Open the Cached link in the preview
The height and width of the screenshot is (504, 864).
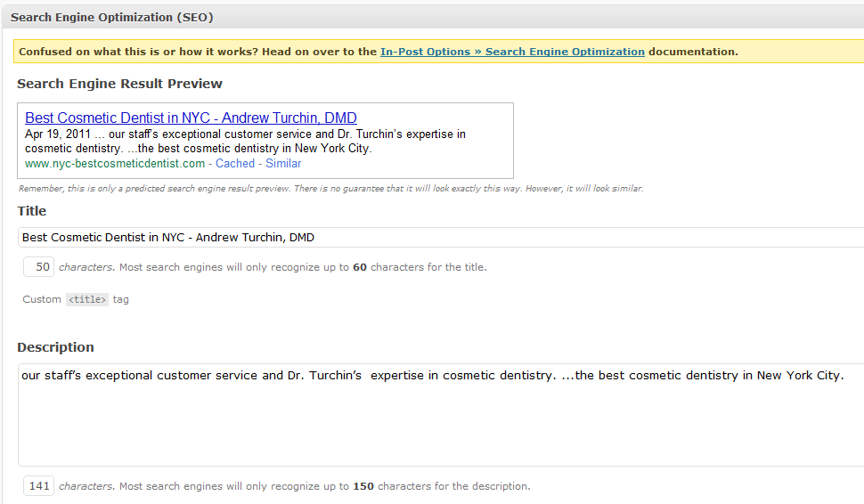point(235,164)
